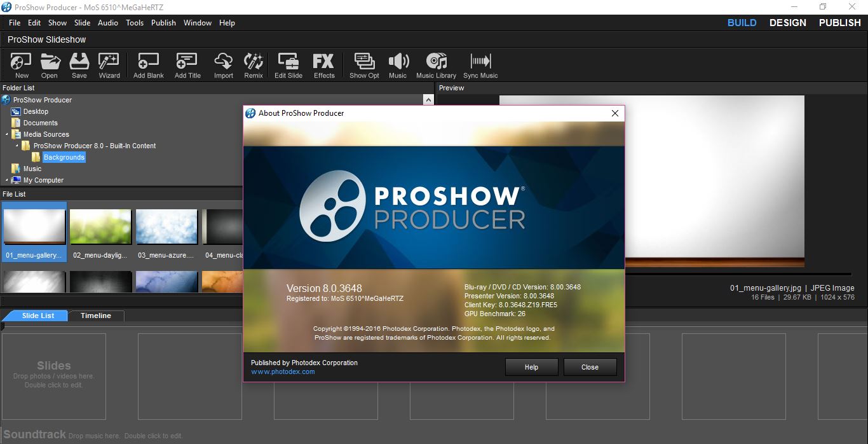Switch to the Slide List tab

pyautogui.click(x=37, y=316)
